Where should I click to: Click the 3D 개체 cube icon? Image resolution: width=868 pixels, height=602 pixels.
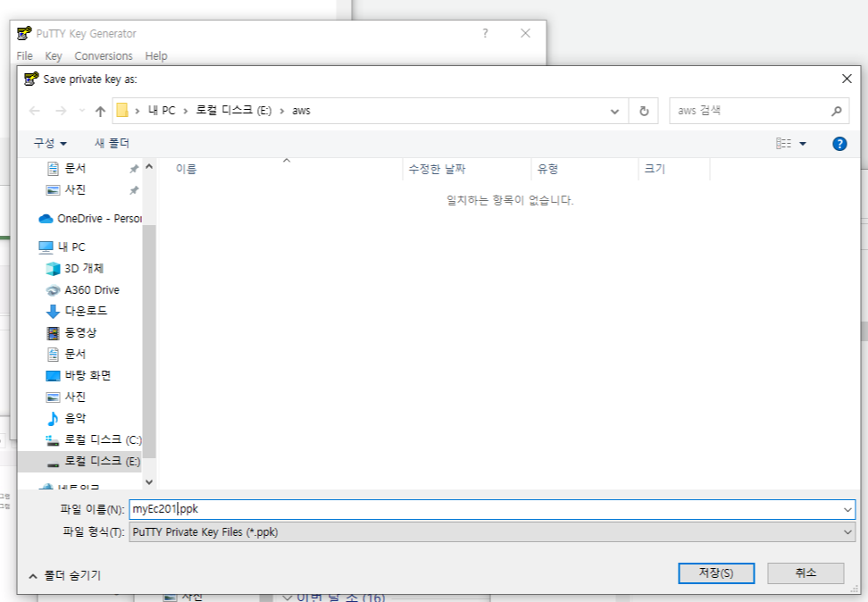point(53,269)
